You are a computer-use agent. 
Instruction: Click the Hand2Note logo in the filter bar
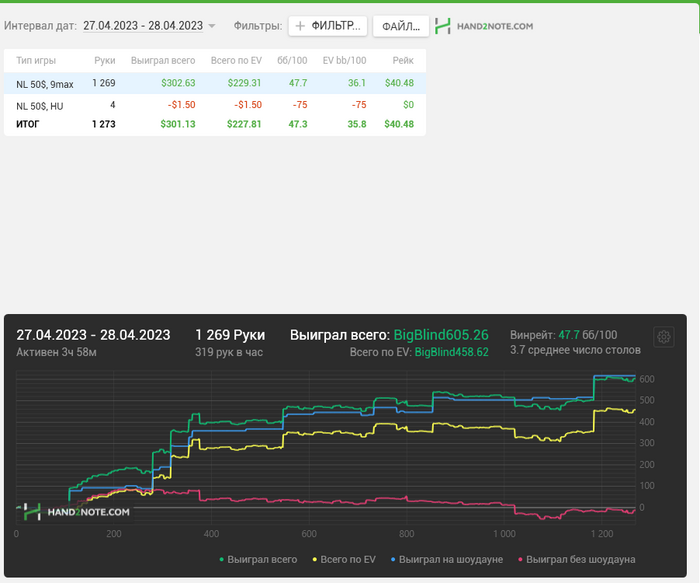coord(484,26)
